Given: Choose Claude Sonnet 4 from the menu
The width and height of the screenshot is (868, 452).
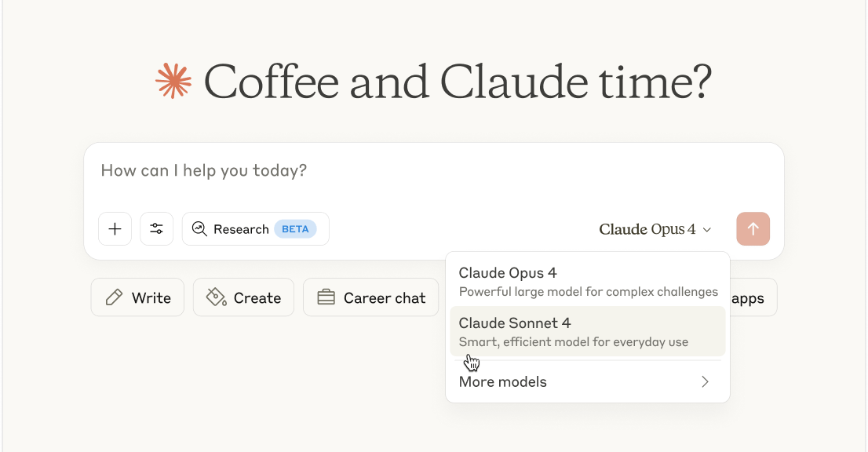Looking at the screenshot, I should 587,331.
